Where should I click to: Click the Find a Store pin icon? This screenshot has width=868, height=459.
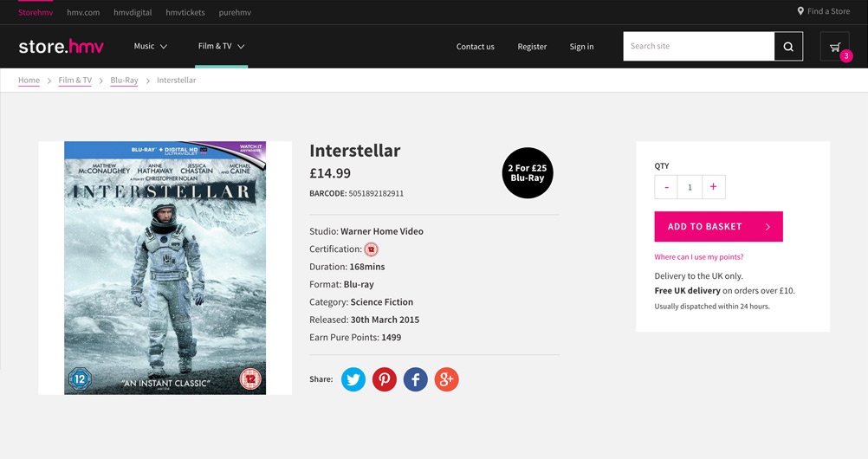point(800,11)
